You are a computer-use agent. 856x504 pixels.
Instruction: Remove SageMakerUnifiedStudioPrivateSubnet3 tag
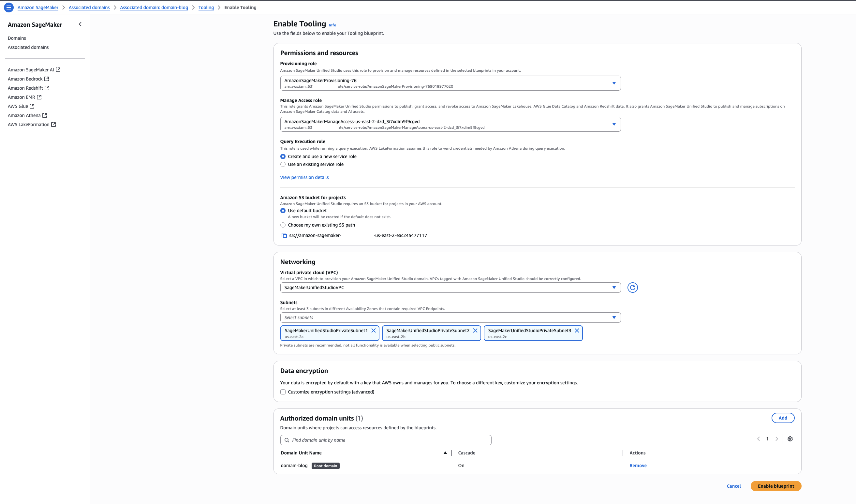(577, 331)
